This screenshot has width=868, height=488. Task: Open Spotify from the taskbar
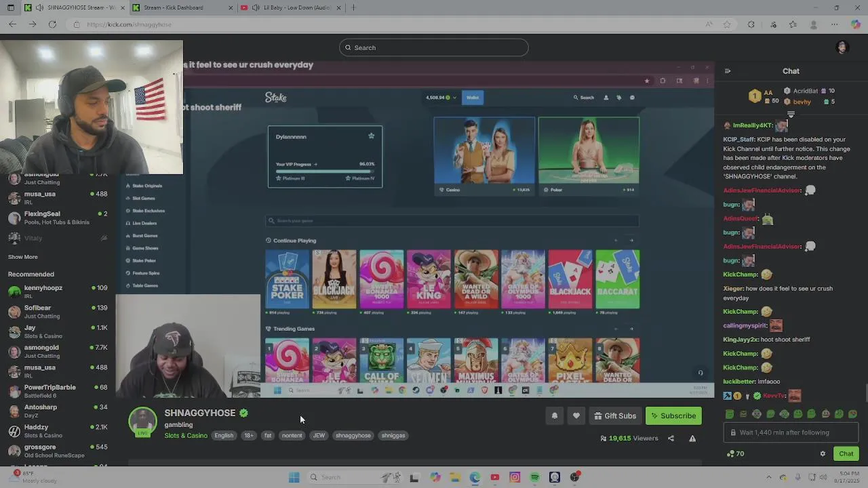[534, 477]
